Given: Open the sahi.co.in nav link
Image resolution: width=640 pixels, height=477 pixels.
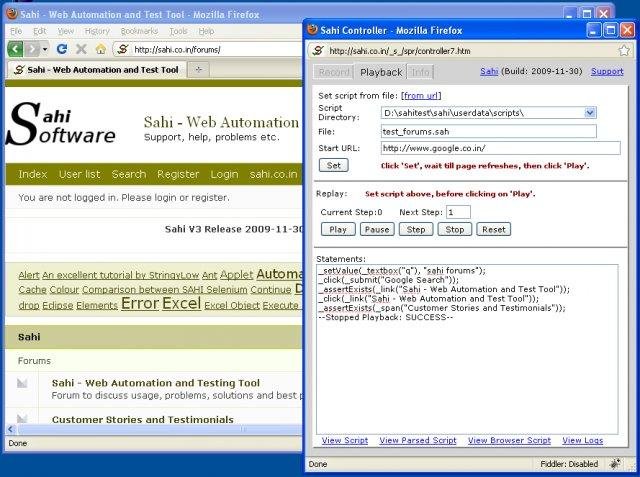Looking at the screenshot, I should (273, 174).
